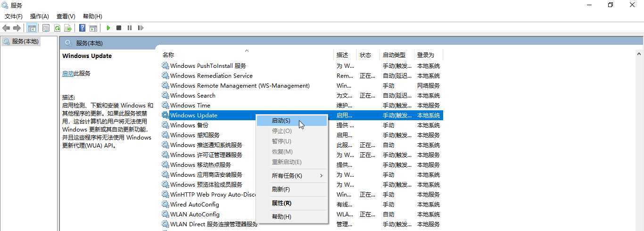Image resolution: width=644 pixels, height=231 pixels.
Task: Click the gear icon beside Windows Remote Management
Action: click(165, 85)
